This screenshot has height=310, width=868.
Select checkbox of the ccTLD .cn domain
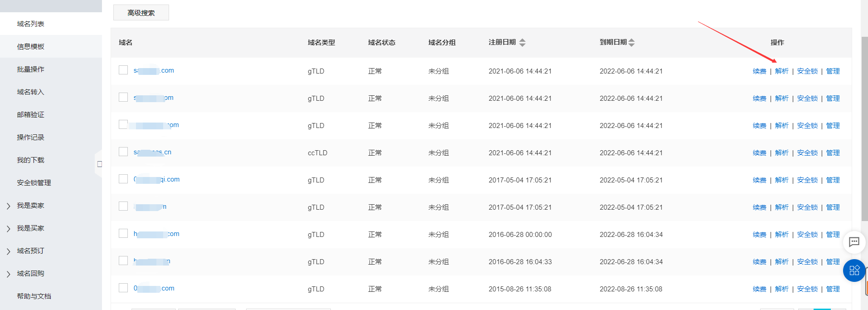coord(123,152)
